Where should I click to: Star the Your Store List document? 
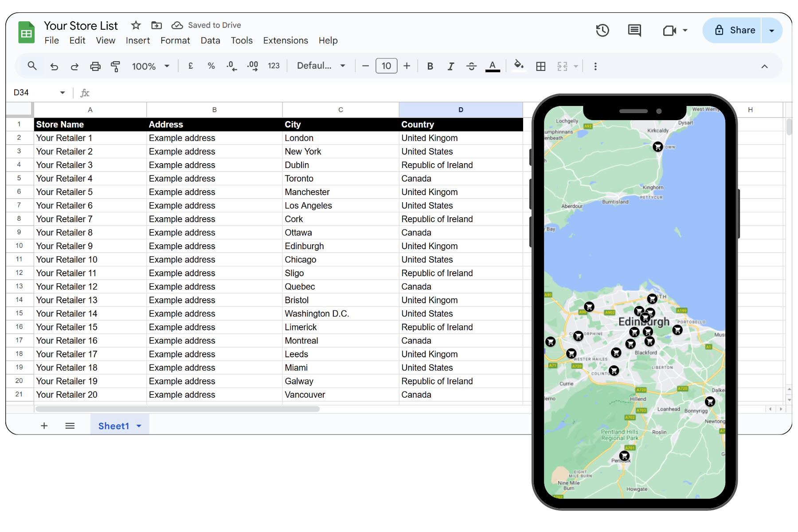pyautogui.click(x=136, y=25)
